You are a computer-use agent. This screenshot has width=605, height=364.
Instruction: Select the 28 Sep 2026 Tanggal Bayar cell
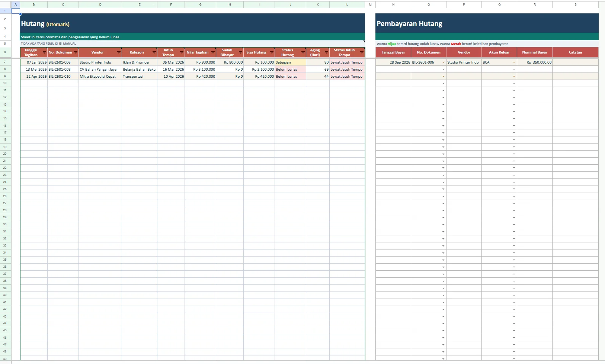coord(393,62)
